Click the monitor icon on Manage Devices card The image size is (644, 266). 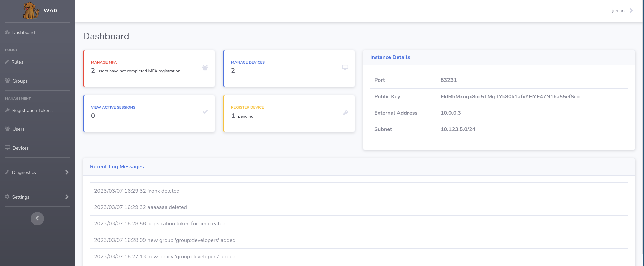(345, 68)
